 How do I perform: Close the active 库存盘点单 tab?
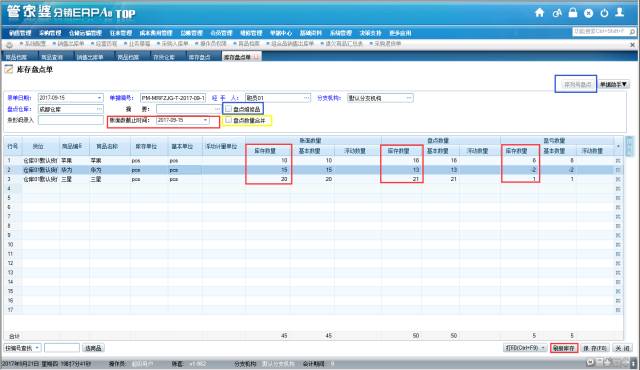tap(256, 57)
